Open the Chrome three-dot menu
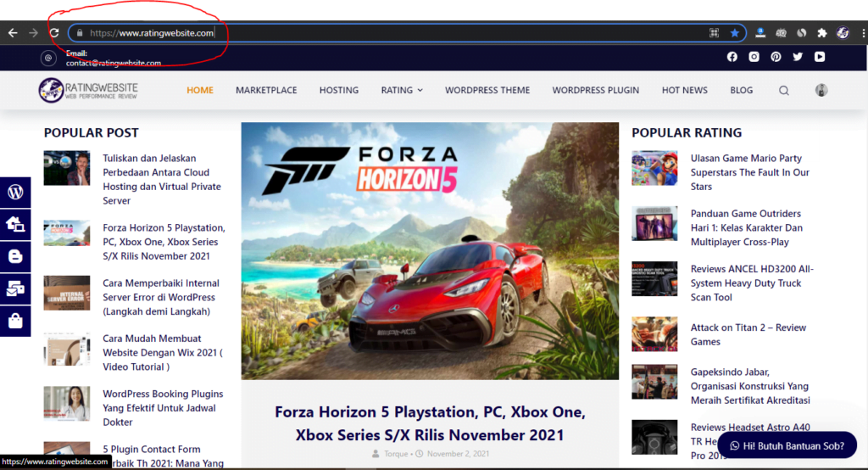Image resolution: width=868 pixels, height=470 pixels. tap(860, 33)
